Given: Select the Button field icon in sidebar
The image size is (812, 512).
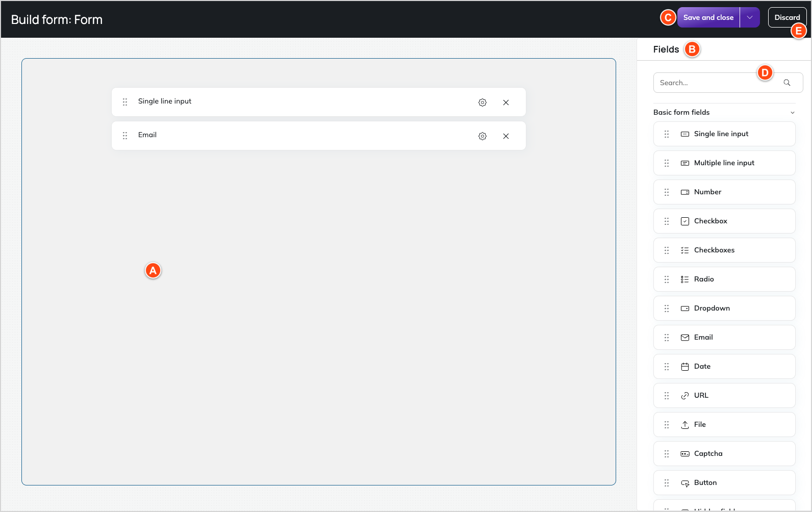Looking at the screenshot, I should click(x=685, y=483).
